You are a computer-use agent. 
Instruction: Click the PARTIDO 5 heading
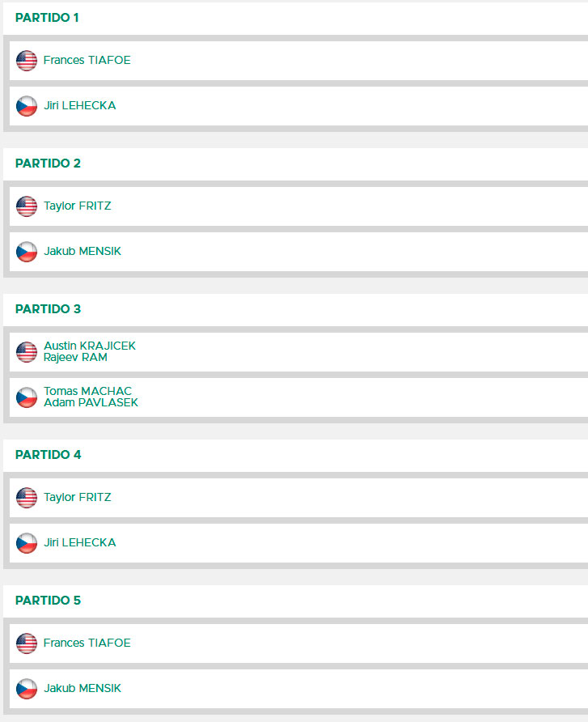tap(48, 601)
